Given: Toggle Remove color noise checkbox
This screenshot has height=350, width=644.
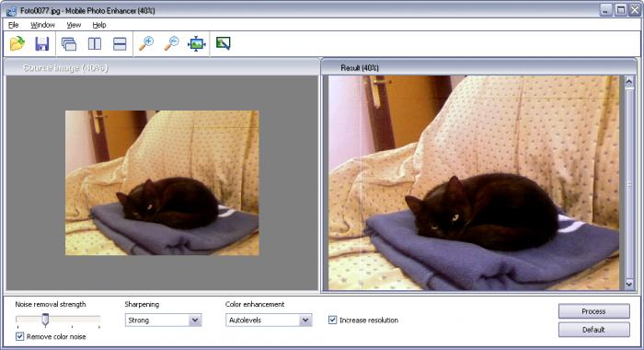Looking at the screenshot, I should coord(19,336).
